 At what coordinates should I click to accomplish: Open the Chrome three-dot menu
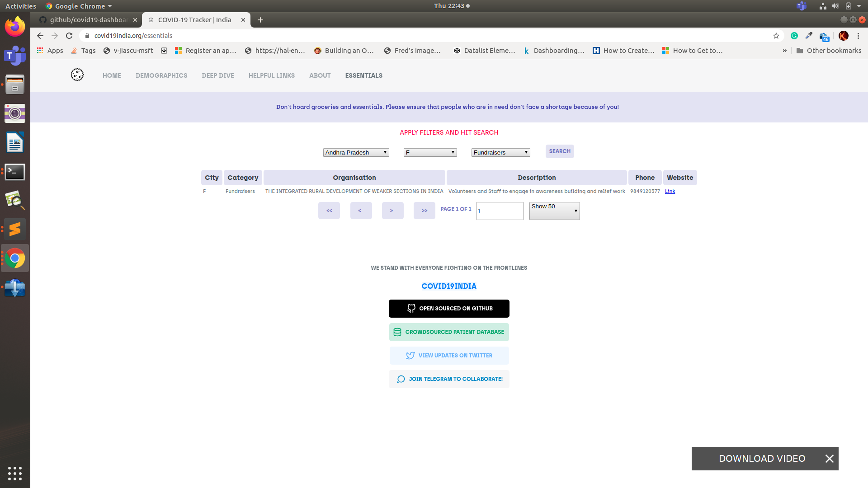tap(858, 36)
